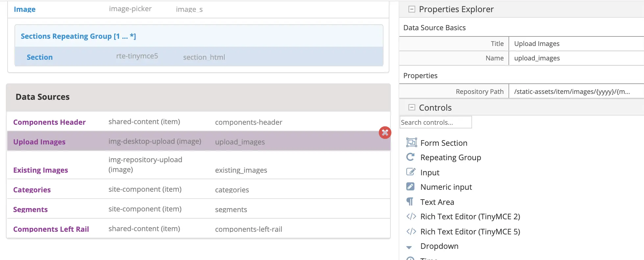Click the Rich Text Editor (TinyMCE 5) code icon
This screenshot has width=644, height=260.
pyautogui.click(x=411, y=231)
